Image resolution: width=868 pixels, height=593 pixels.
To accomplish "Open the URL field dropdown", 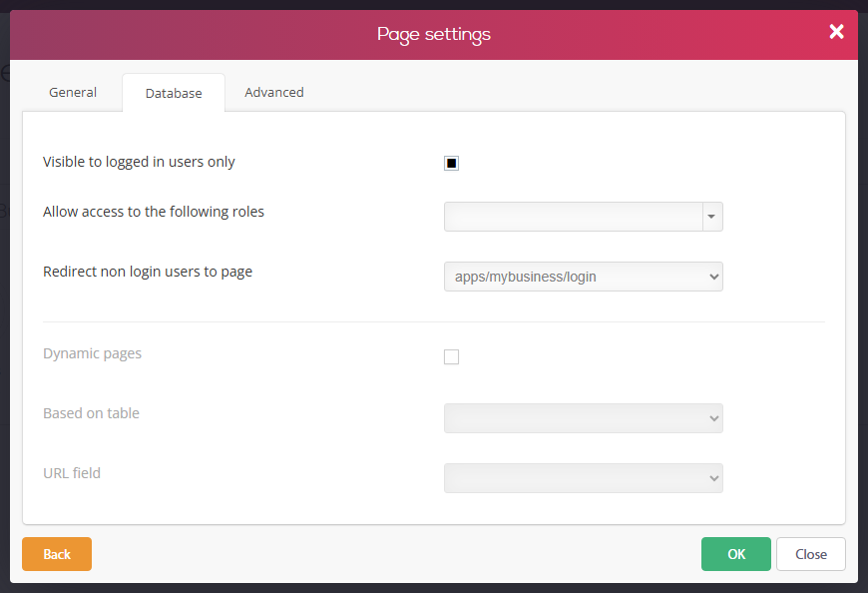I will [x=584, y=478].
